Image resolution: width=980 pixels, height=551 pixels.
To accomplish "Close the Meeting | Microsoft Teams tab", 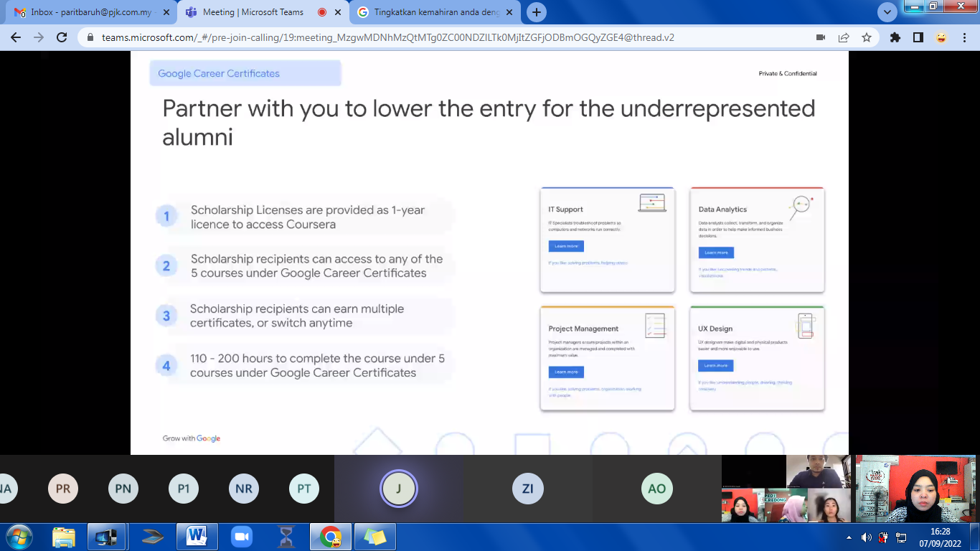I will click(x=338, y=12).
